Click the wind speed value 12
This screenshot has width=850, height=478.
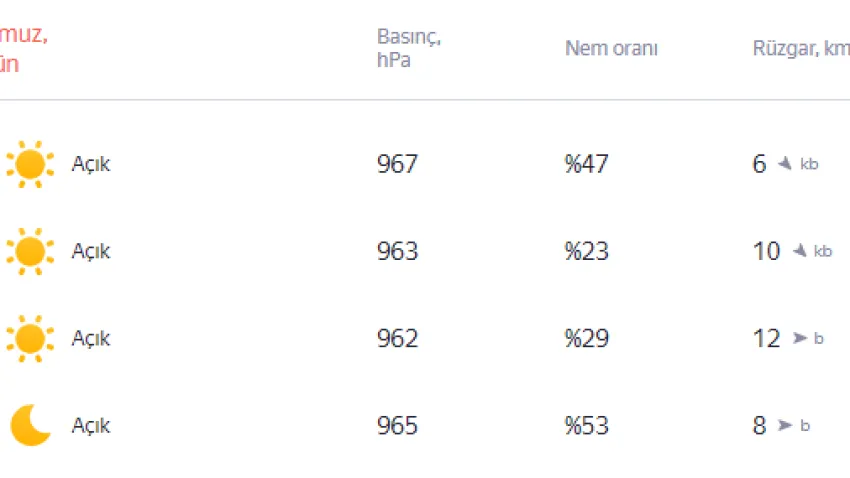766,338
